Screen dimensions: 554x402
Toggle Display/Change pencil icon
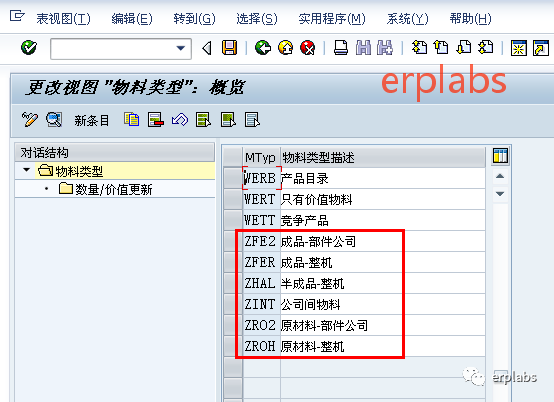coord(30,120)
